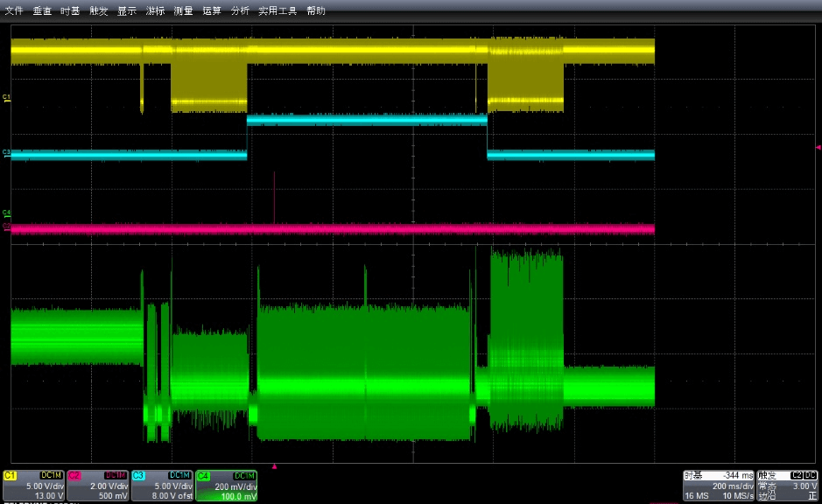Screen dimensions: 822x504
Task: Click the magenta trigger level marker on right edge
Action: (818, 147)
